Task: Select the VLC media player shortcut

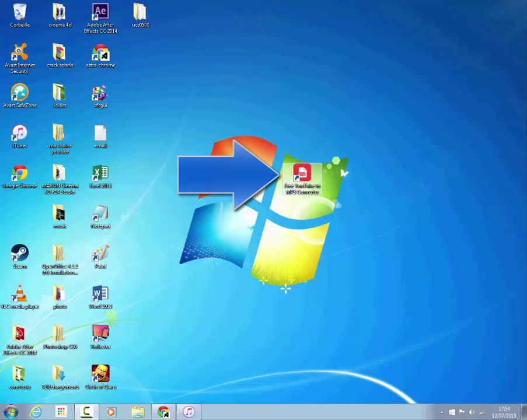Action: click(19, 297)
